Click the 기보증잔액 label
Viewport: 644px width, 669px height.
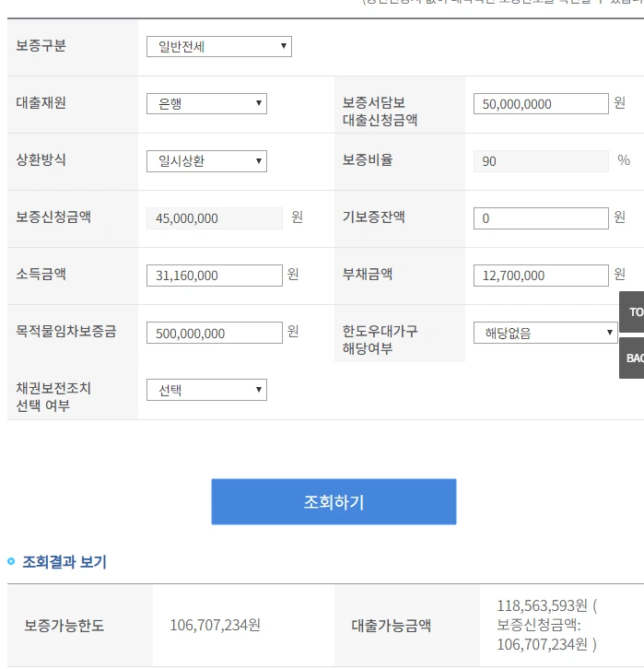(x=374, y=217)
